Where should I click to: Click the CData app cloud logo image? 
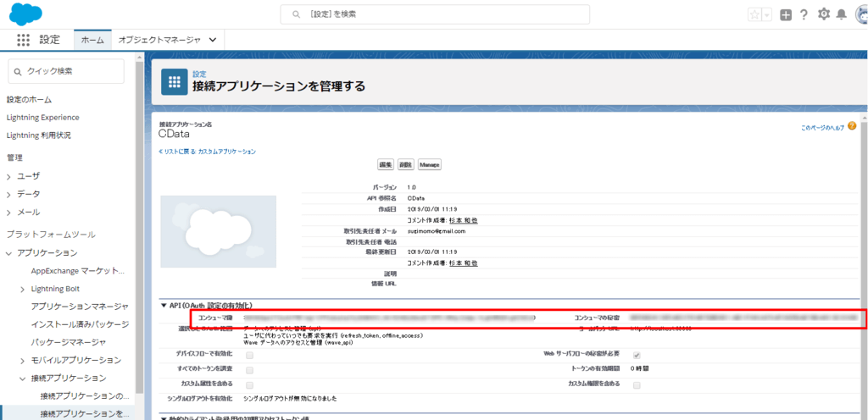pyautogui.click(x=218, y=231)
